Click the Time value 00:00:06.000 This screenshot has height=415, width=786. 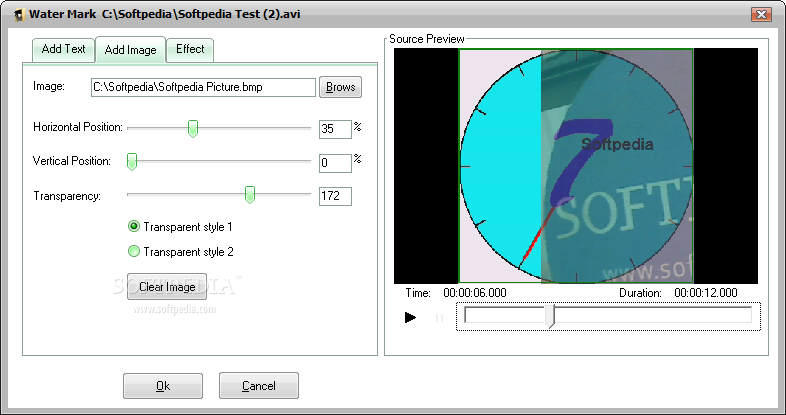point(475,293)
